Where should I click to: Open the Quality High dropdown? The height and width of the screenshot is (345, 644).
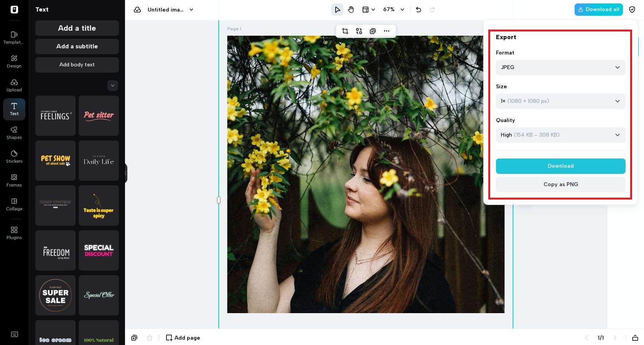560,135
